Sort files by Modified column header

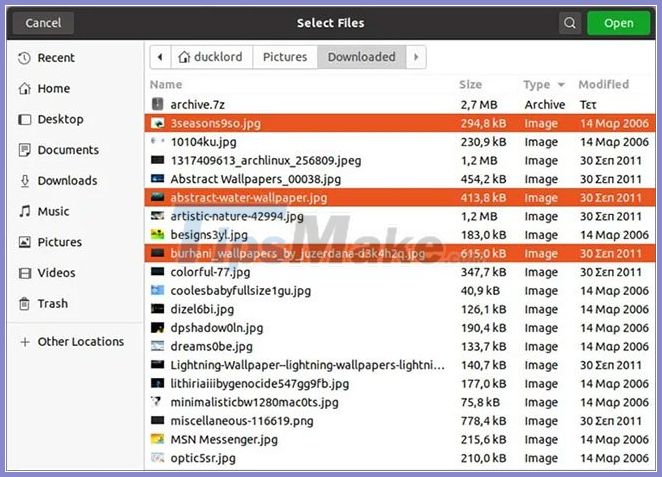[x=603, y=84]
